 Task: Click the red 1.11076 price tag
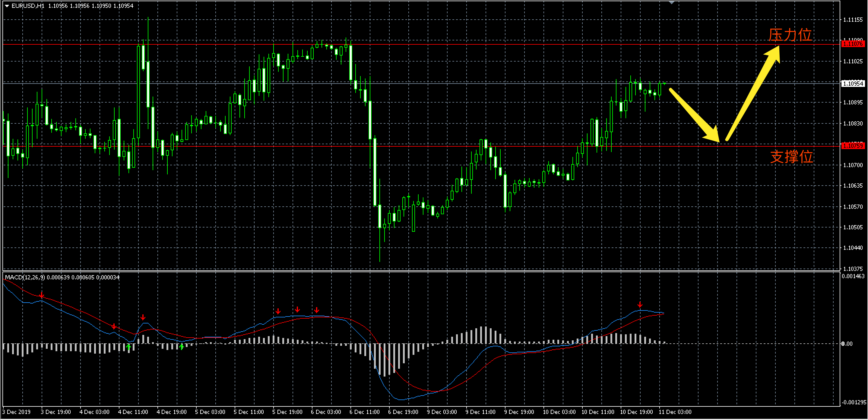(853, 44)
